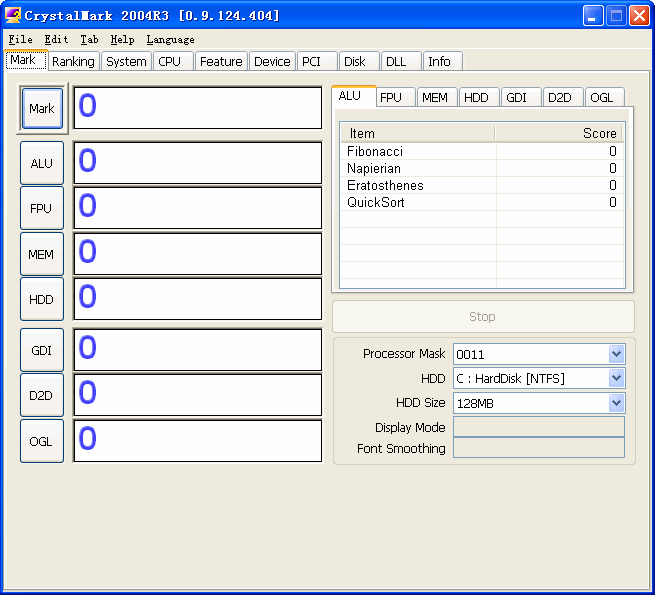Click the Score column header

pos(558,133)
